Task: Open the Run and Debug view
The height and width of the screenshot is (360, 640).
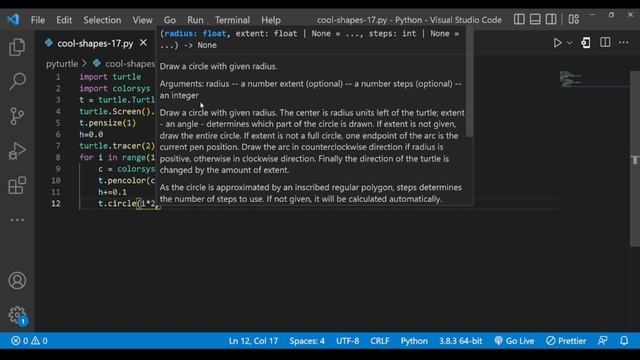Action: pos(17,151)
